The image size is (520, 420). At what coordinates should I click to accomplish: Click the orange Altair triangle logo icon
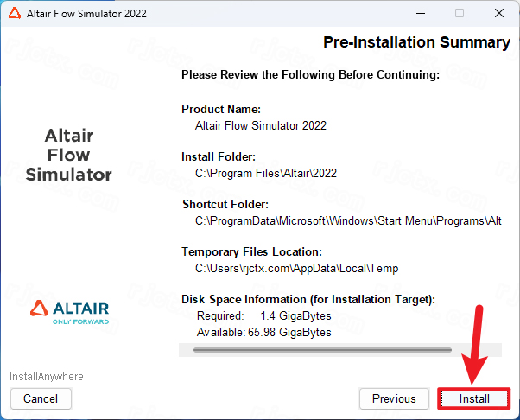point(39,309)
